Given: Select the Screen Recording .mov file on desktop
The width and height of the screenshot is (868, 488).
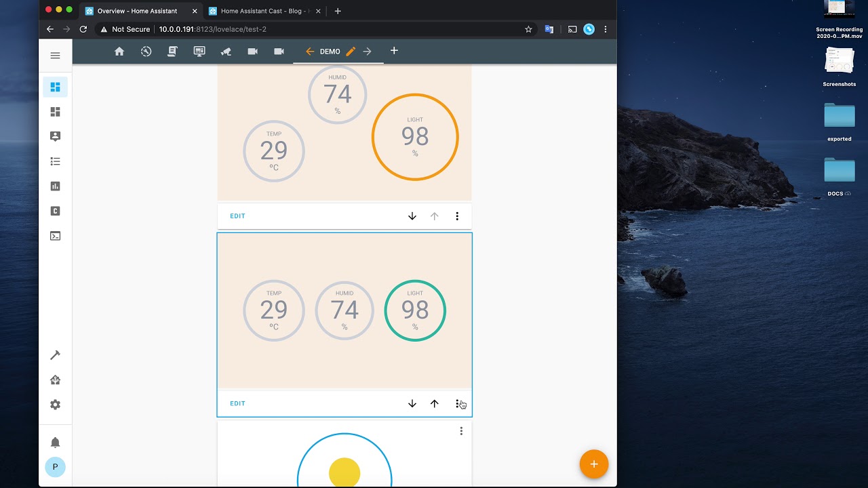Looking at the screenshot, I should (x=840, y=20).
